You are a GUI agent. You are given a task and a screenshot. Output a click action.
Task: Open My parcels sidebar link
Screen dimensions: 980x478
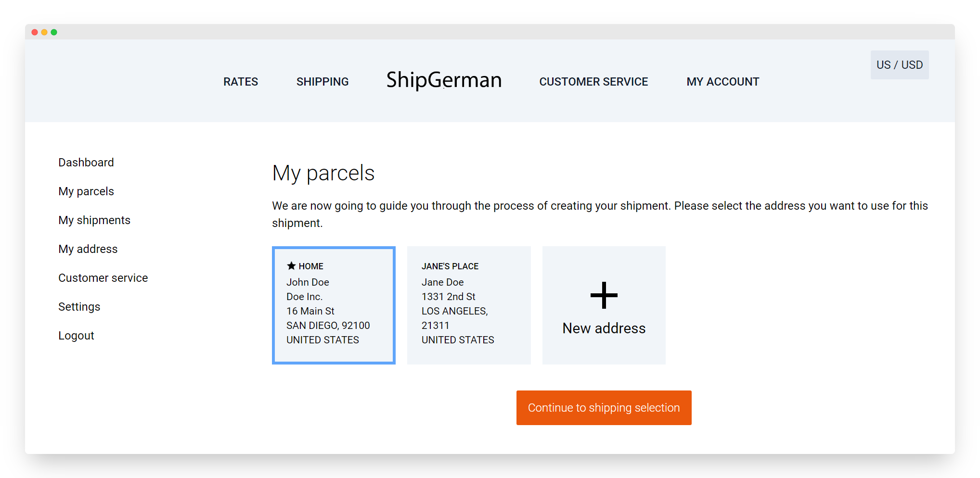pyautogui.click(x=86, y=191)
